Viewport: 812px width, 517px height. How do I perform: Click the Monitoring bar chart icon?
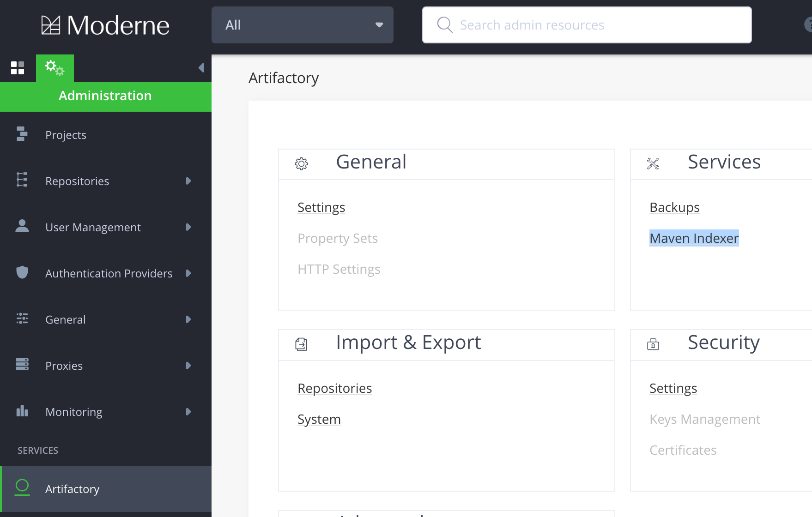pyautogui.click(x=22, y=411)
